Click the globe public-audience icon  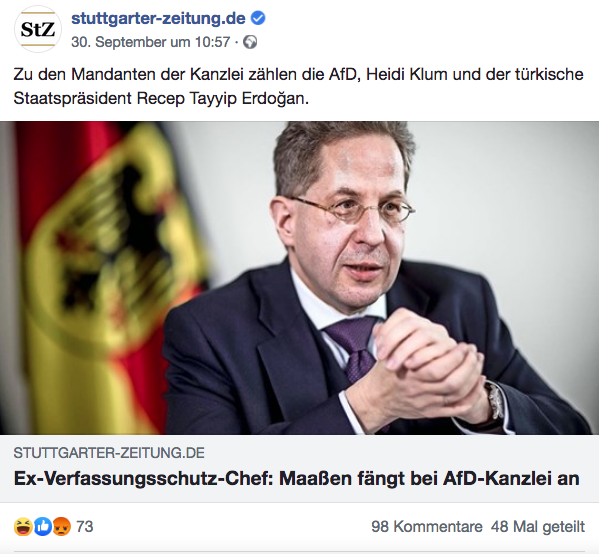click(250, 42)
